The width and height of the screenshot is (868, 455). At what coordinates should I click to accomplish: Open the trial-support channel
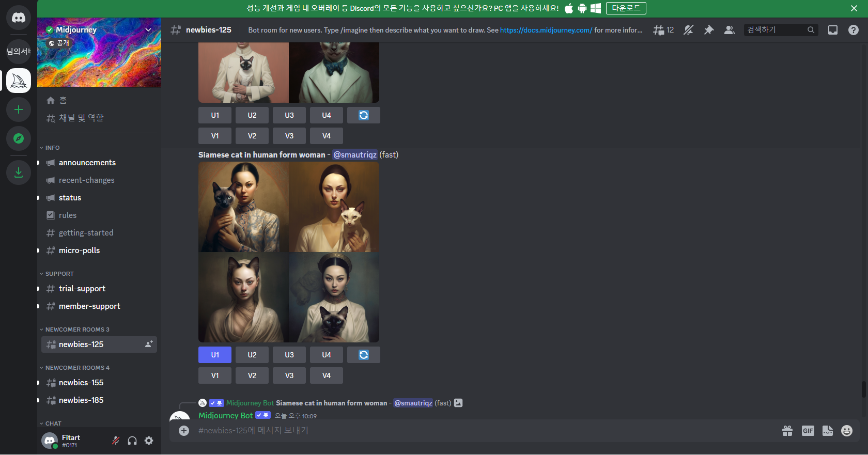pos(99,289)
